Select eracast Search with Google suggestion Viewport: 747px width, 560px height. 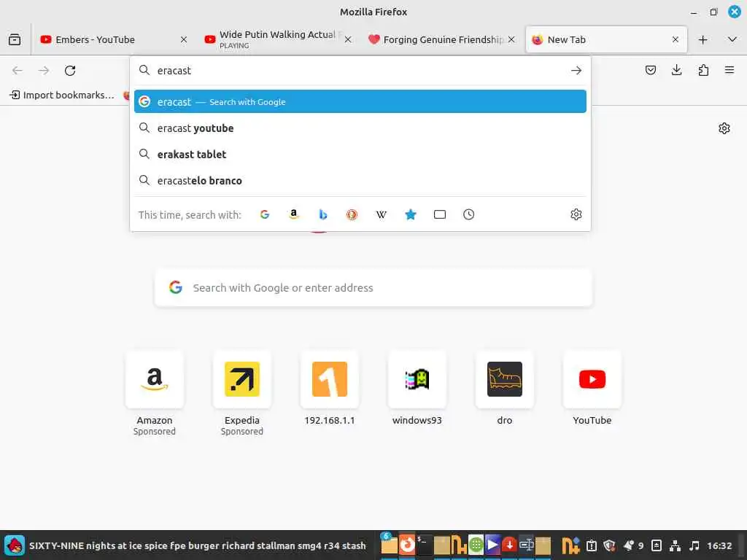click(x=360, y=101)
